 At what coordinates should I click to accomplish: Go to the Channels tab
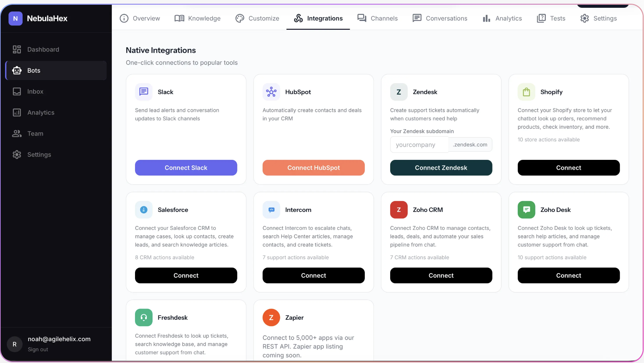(378, 18)
